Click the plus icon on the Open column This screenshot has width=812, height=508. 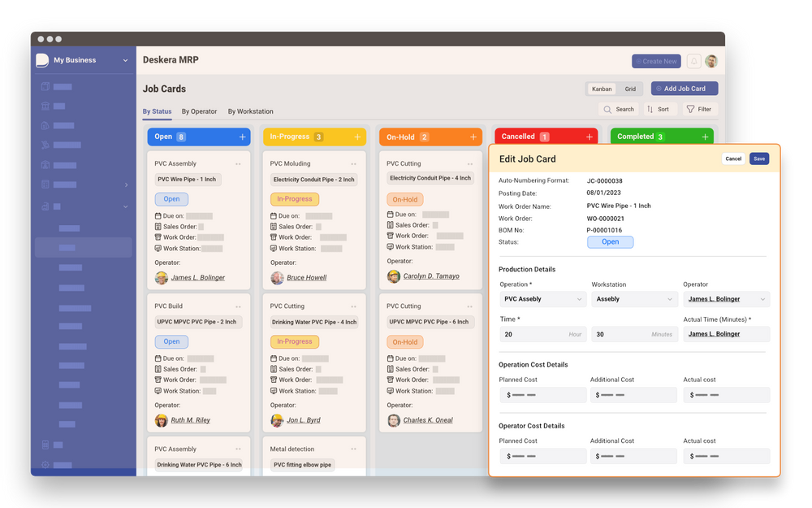coord(242,137)
